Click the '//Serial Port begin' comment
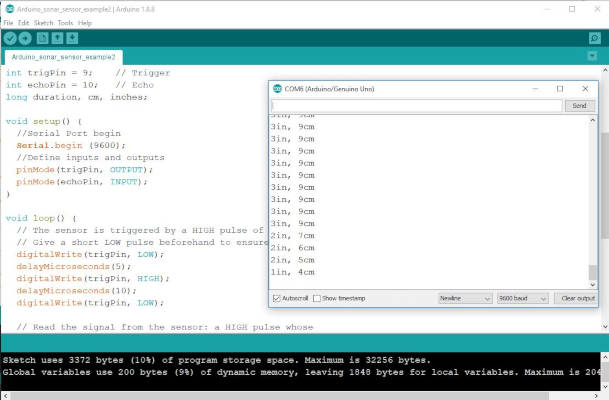The width and height of the screenshot is (609, 400). [68, 133]
